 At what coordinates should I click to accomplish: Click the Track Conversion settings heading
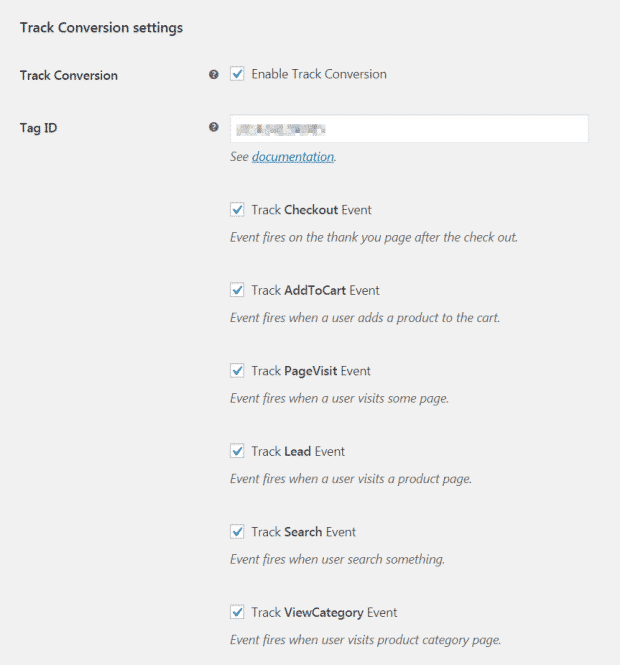pos(101,28)
